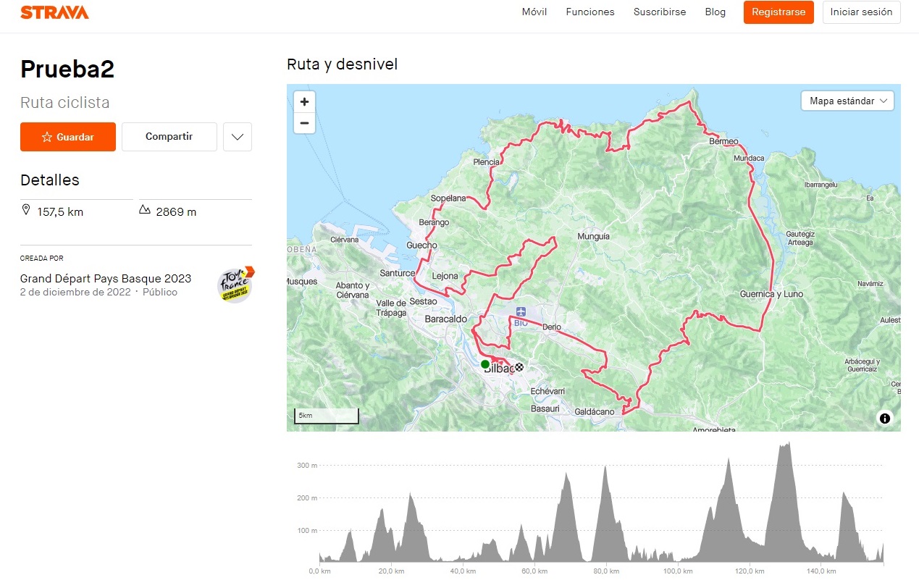Zoom out on the route map
The width and height of the screenshot is (919, 588).
(304, 123)
